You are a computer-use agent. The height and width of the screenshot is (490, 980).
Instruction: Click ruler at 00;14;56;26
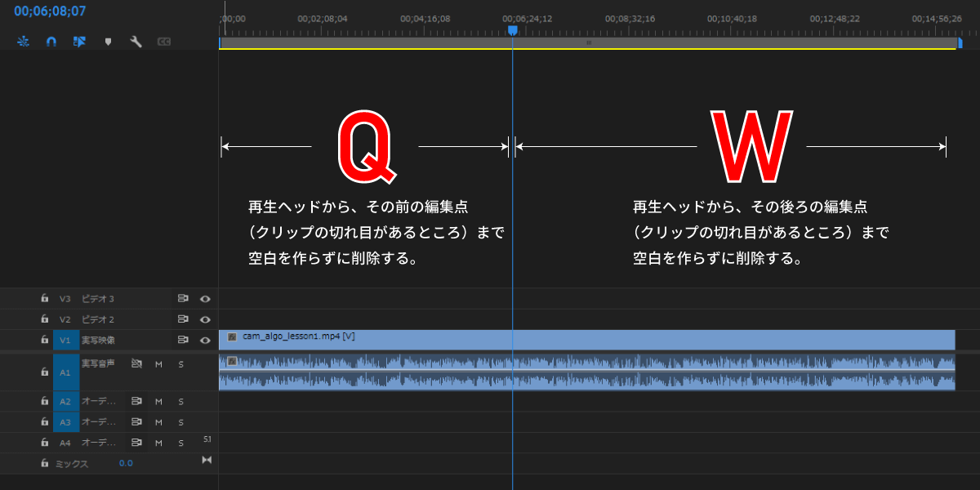pyautogui.click(x=937, y=18)
